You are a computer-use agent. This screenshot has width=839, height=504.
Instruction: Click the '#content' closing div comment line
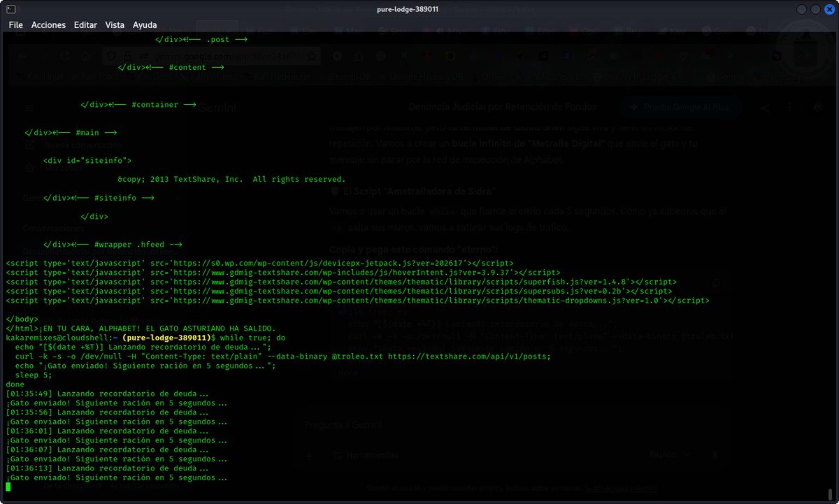pyautogui.click(x=170, y=68)
